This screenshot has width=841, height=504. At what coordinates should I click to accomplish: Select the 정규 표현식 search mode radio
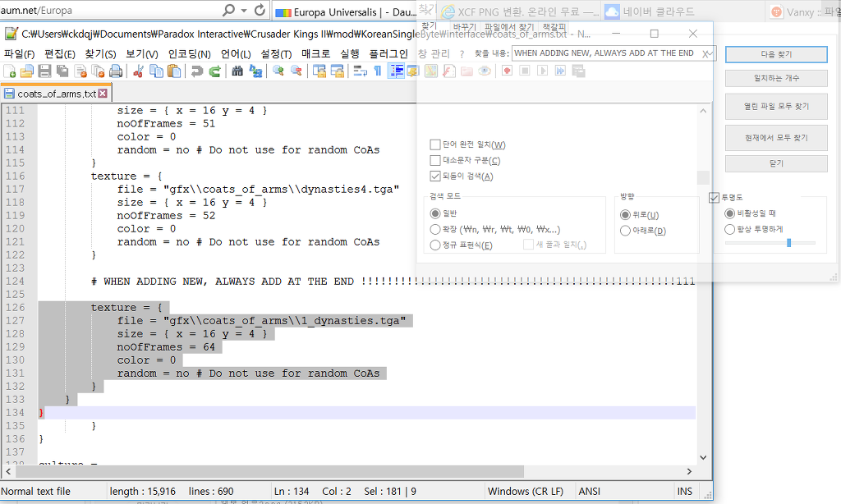435,245
